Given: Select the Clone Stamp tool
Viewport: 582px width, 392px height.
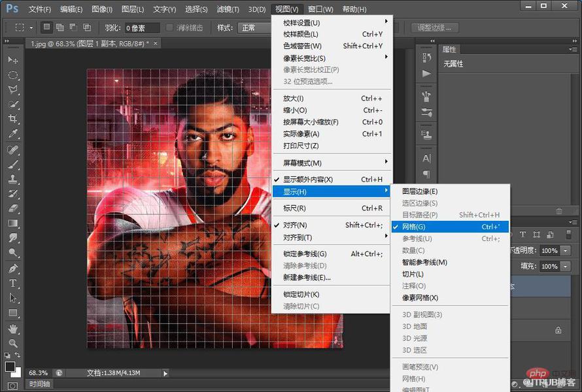Looking at the screenshot, I should tap(13, 179).
